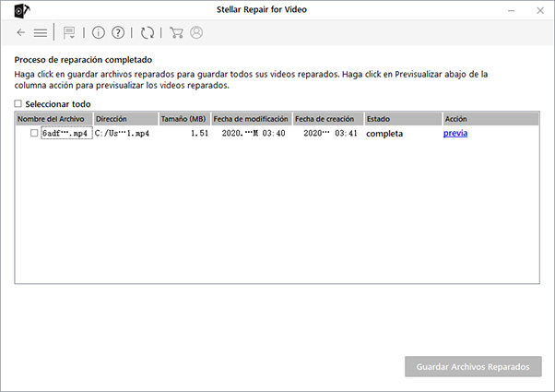Open the info (i) icon

tap(99, 32)
